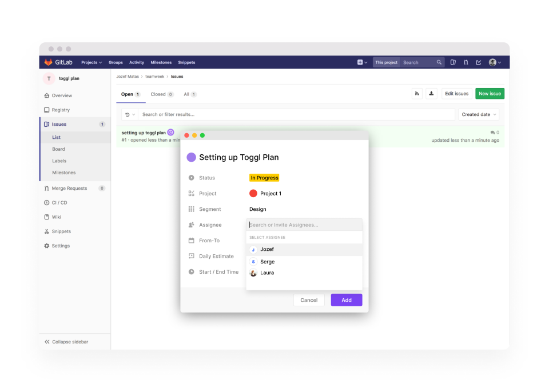Click the Cancel button in dialog
Viewport: 549px width, 392px height.
point(309,300)
